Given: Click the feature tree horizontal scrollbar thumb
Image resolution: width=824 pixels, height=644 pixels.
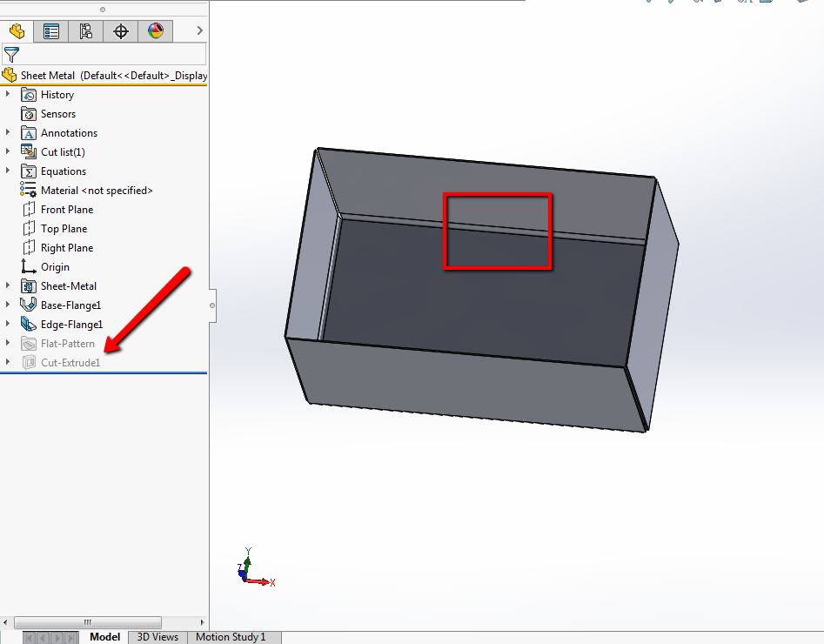Looking at the screenshot, I should [88, 622].
